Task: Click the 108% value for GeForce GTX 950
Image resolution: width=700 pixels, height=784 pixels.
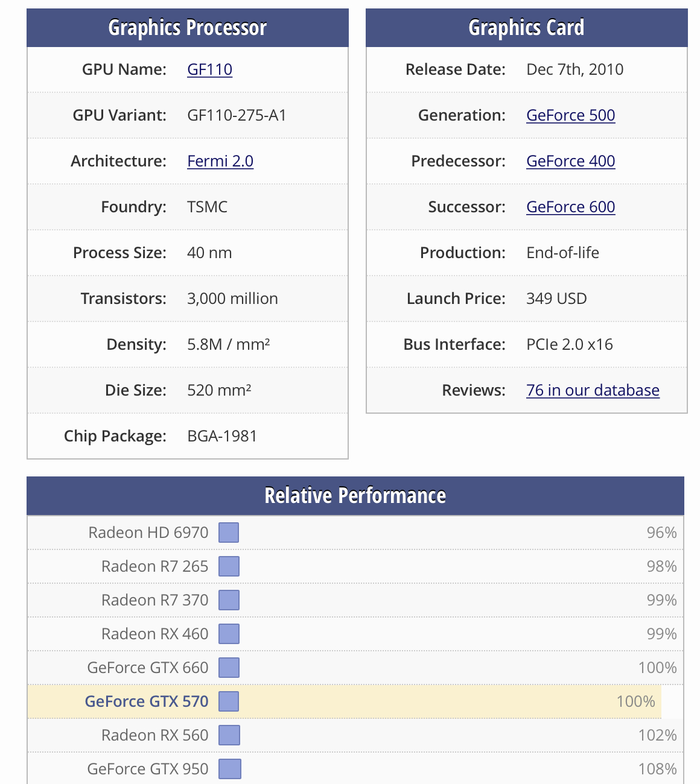Action: pyautogui.click(x=658, y=769)
